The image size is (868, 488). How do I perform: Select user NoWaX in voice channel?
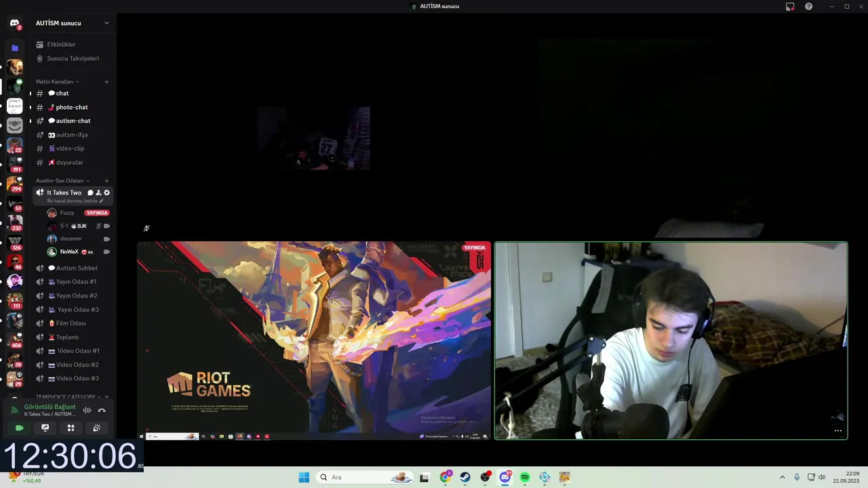click(78, 251)
